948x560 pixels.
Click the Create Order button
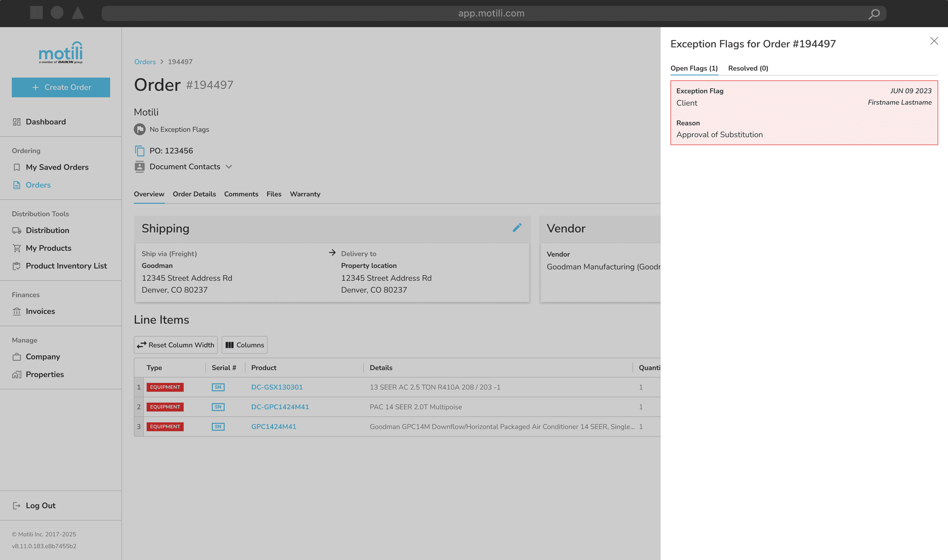pyautogui.click(x=61, y=87)
